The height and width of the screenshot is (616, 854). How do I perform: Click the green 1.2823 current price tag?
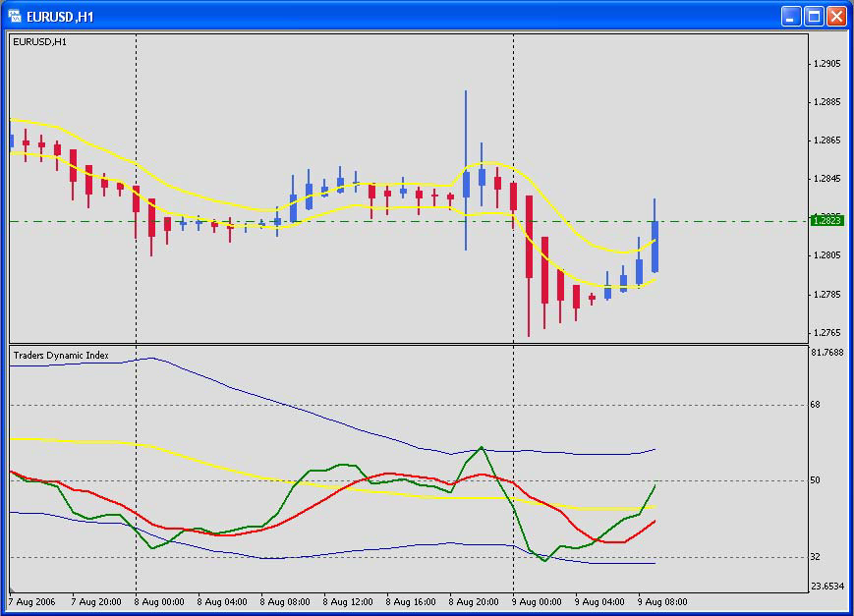click(826, 221)
